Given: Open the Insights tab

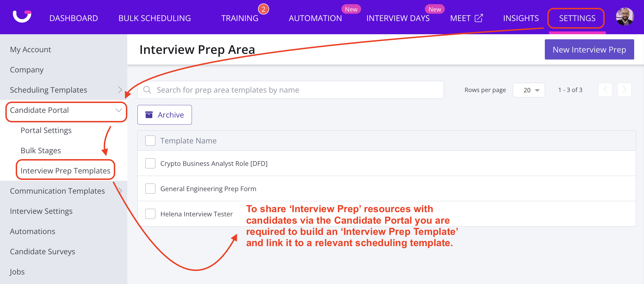Looking at the screenshot, I should (521, 18).
